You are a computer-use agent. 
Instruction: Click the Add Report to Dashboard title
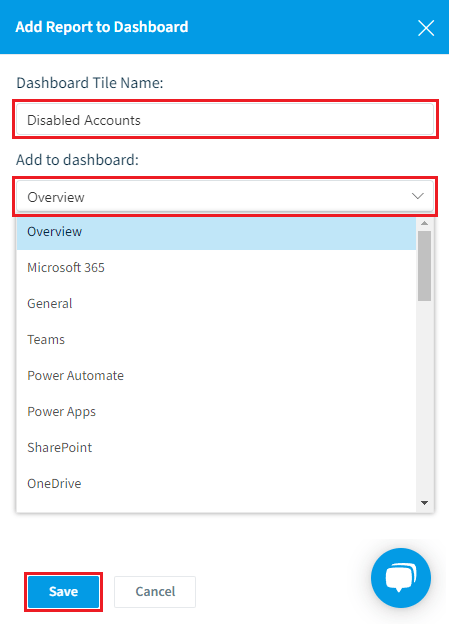(102, 27)
